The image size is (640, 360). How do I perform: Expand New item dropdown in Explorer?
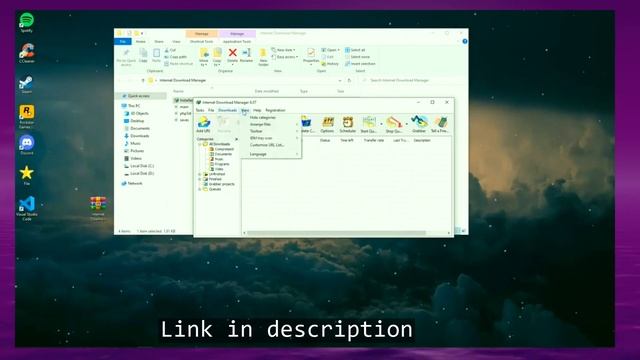click(283, 50)
